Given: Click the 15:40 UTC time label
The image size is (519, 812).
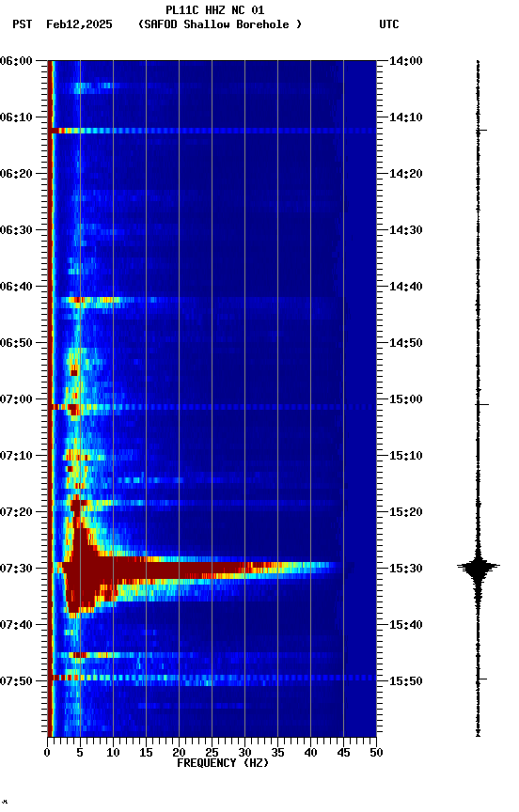Looking at the screenshot, I should 406,625.
